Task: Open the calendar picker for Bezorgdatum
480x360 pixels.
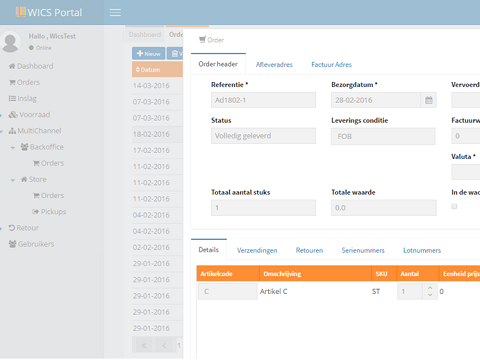Action: pos(429,100)
